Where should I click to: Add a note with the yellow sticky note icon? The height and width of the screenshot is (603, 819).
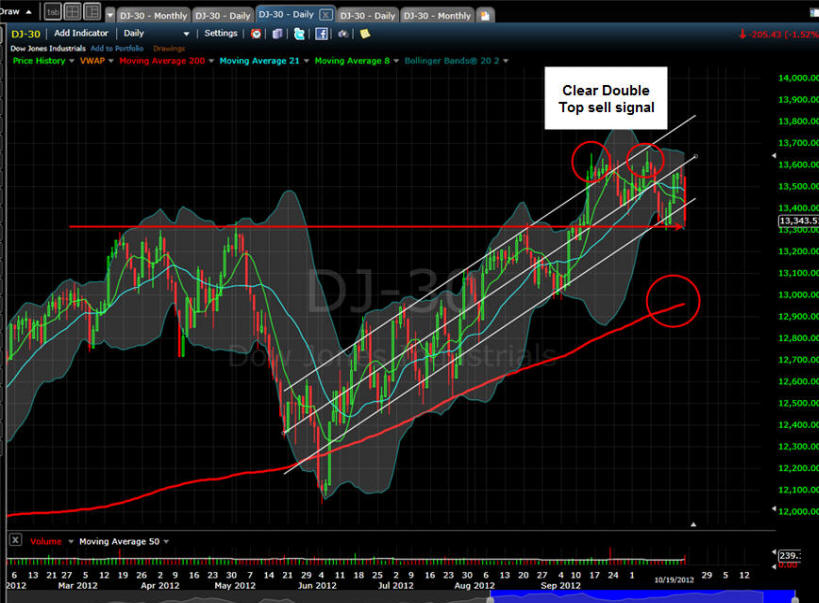point(365,34)
